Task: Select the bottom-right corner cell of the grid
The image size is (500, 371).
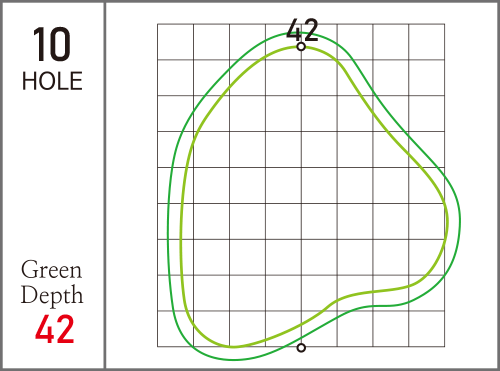Action: point(427,329)
